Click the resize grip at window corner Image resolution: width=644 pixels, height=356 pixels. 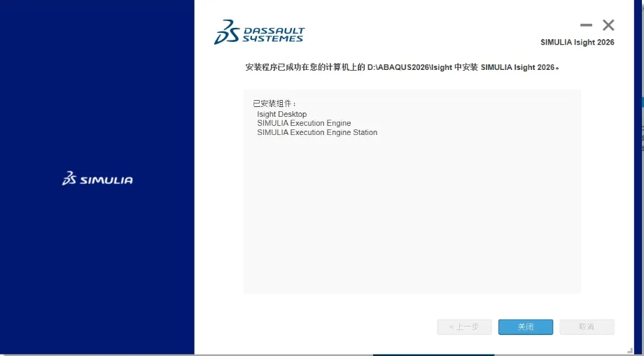(629, 351)
